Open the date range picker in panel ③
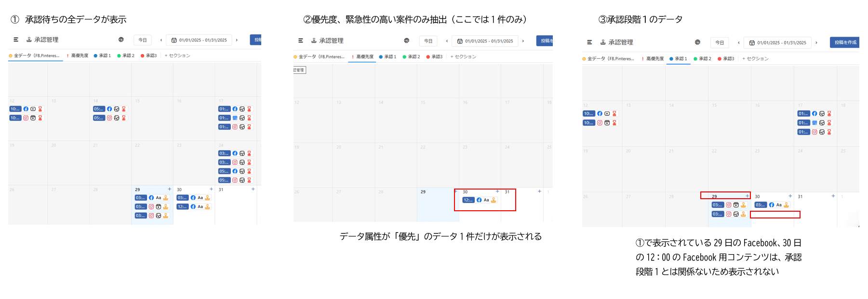The image size is (868, 299). tap(777, 42)
